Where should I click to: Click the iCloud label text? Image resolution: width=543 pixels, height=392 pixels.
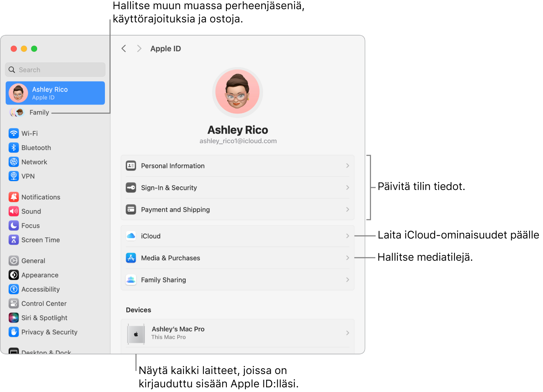[x=150, y=236]
